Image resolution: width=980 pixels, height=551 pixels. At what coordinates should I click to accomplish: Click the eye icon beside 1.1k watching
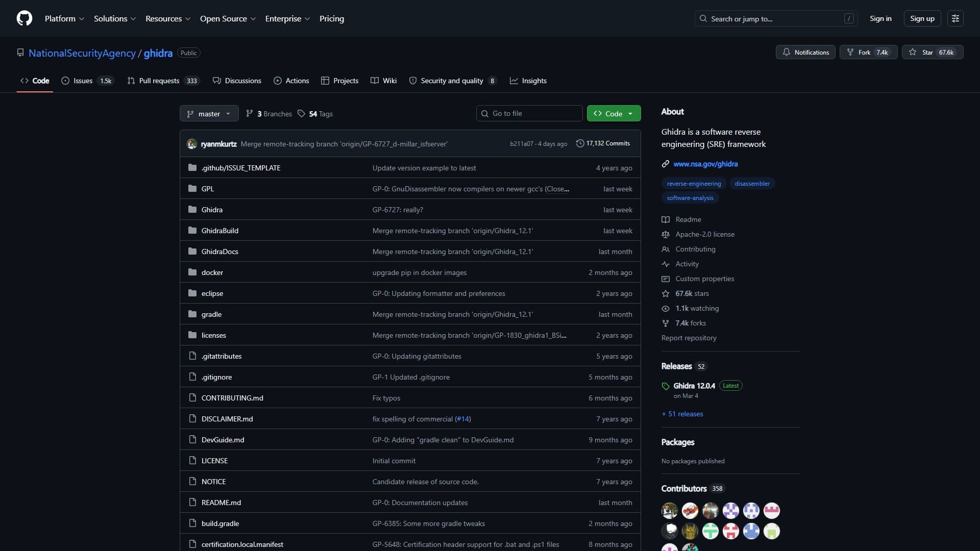coord(666,308)
